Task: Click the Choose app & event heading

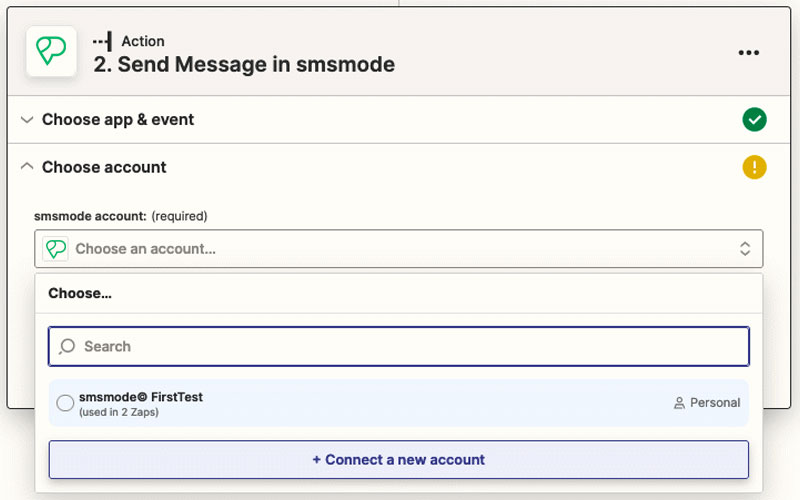Action: coord(118,120)
